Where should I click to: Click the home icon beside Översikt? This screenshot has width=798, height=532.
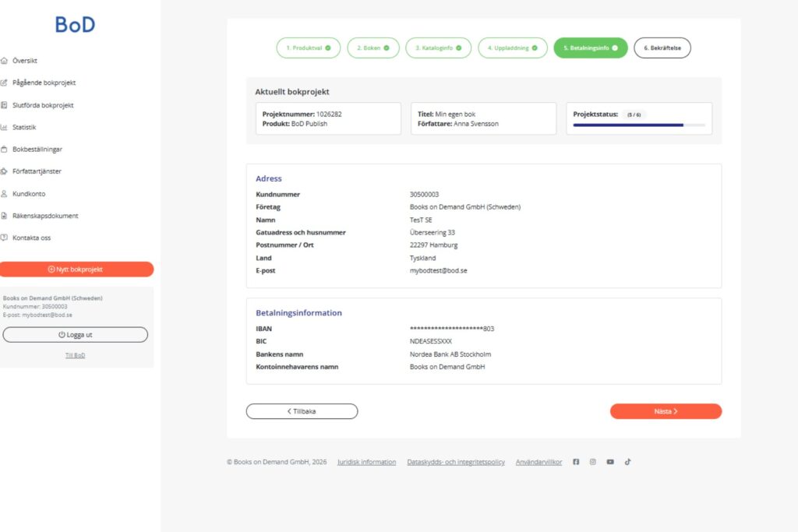[4, 61]
